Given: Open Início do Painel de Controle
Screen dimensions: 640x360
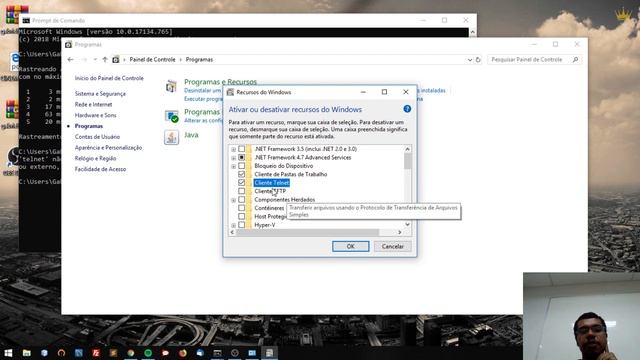Looking at the screenshot, I should click(109, 78).
